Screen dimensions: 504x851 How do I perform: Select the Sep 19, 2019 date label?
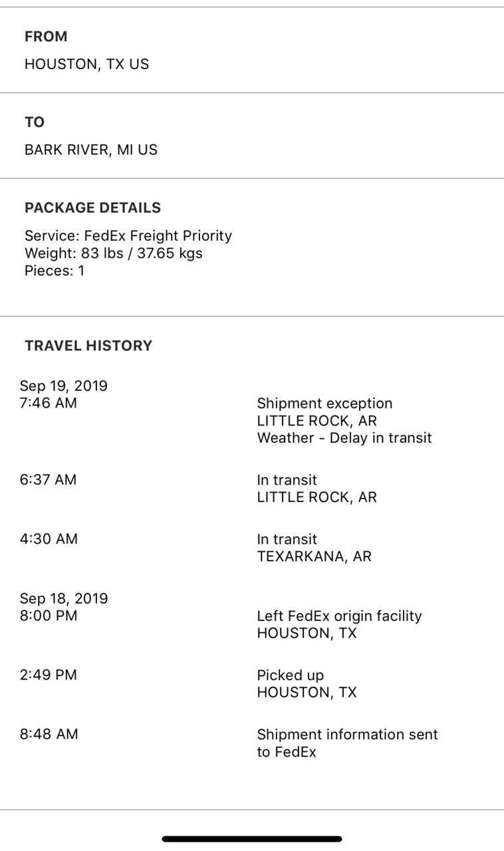(64, 386)
